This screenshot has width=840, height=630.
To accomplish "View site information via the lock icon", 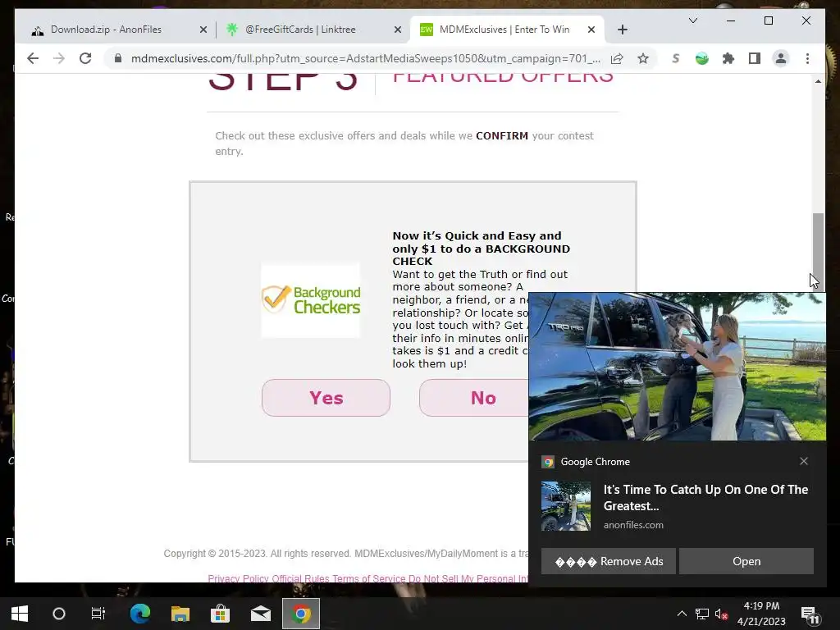I will pyautogui.click(x=118, y=58).
